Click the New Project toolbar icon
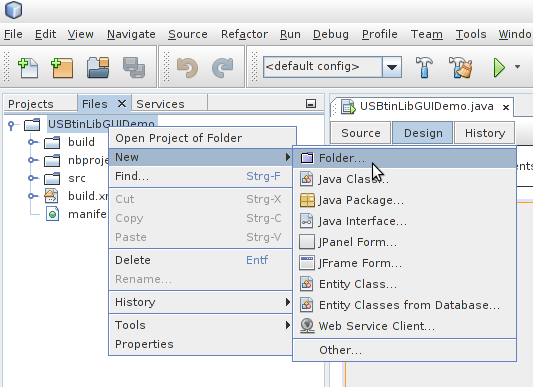 click(62, 67)
